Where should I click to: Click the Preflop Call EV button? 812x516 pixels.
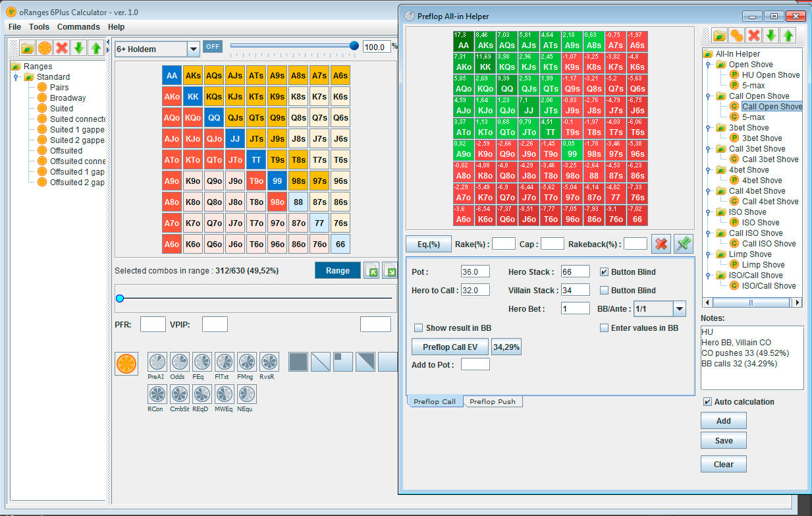pyautogui.click(x=450, y=347)
